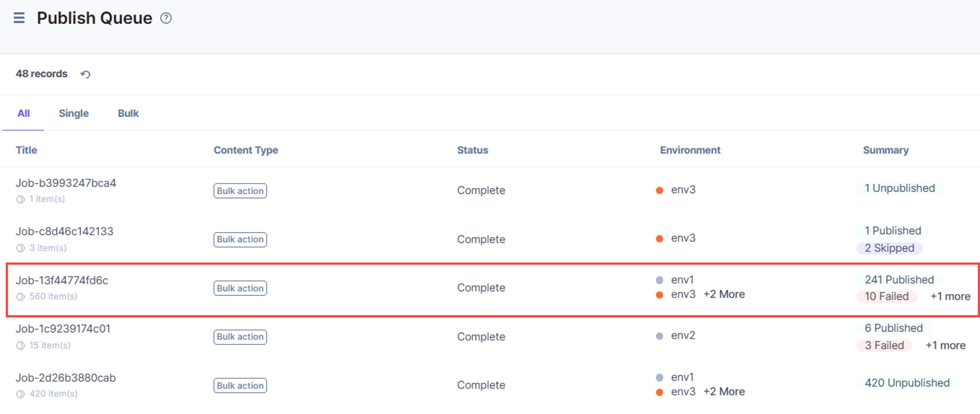Click the 420 item(s) count text
The height and width of the screenshot is (414, 980).
coord(53,394)
